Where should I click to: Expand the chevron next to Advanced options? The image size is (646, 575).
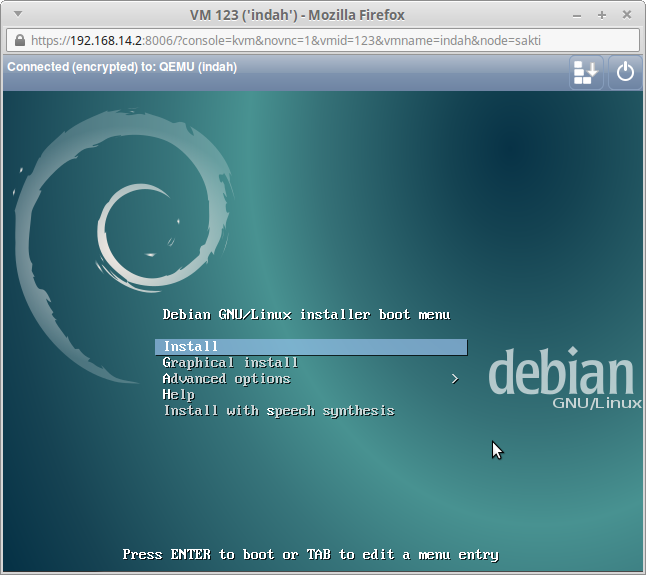(455, 379)
